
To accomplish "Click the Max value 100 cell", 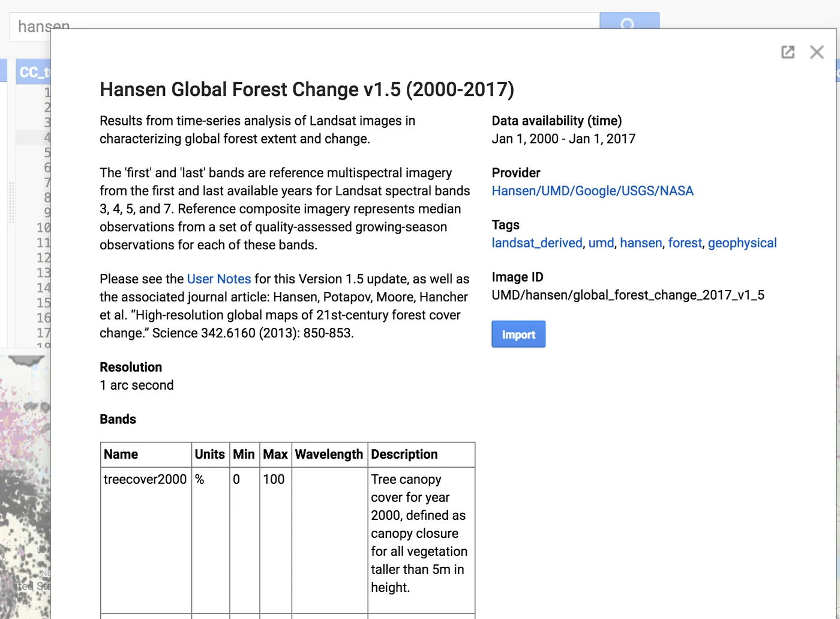I will tap(275, 540).
